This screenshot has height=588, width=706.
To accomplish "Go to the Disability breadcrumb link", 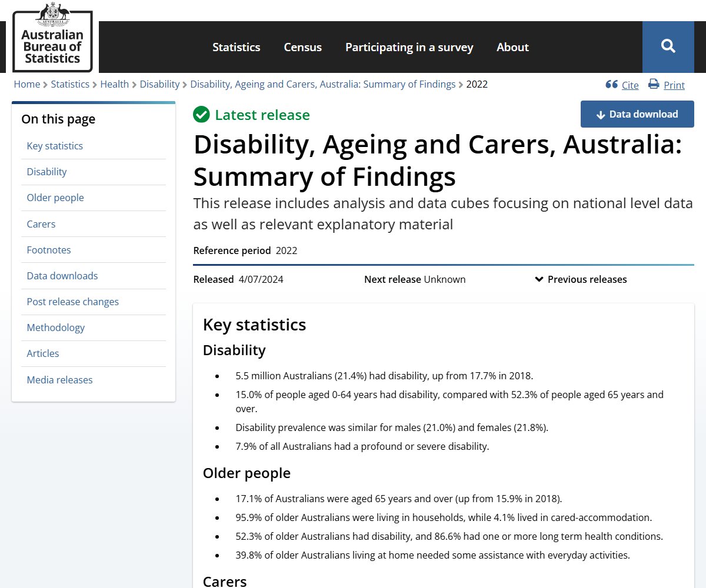I will 159,84.
